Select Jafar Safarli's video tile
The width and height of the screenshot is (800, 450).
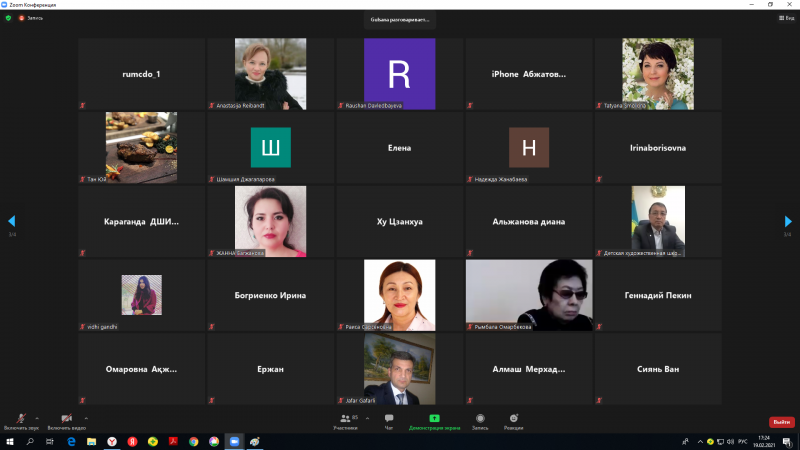click(x=399, y=368)
